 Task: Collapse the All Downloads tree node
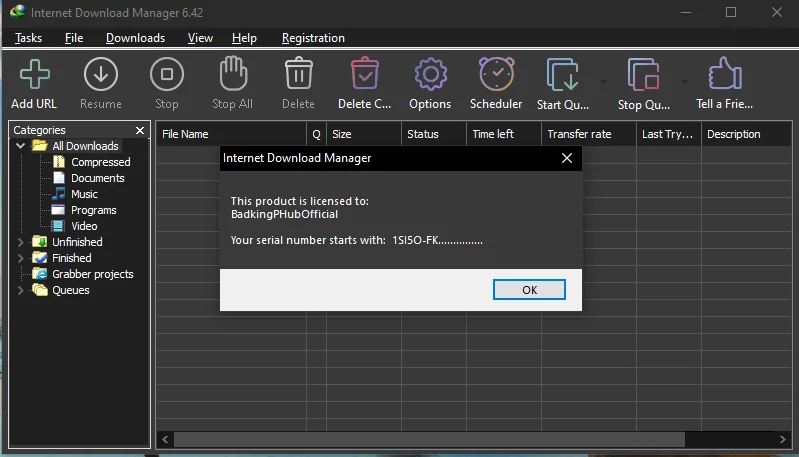(20, 146)
